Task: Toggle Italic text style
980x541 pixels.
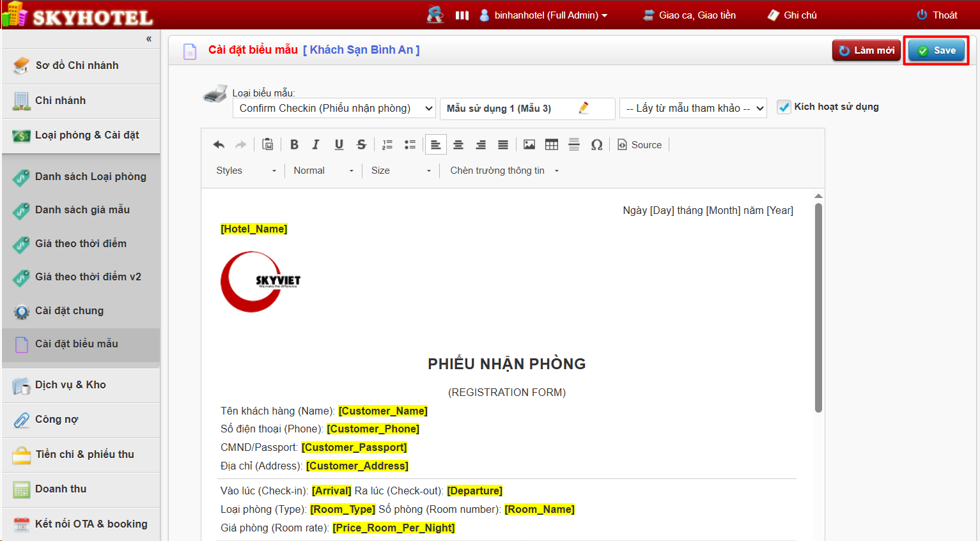Action: [x=316, y=145]
